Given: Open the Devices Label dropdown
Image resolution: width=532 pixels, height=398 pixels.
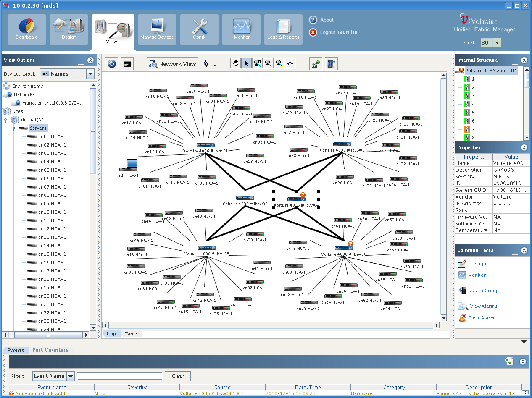Looking at the screenshot, I should (90, 74).
